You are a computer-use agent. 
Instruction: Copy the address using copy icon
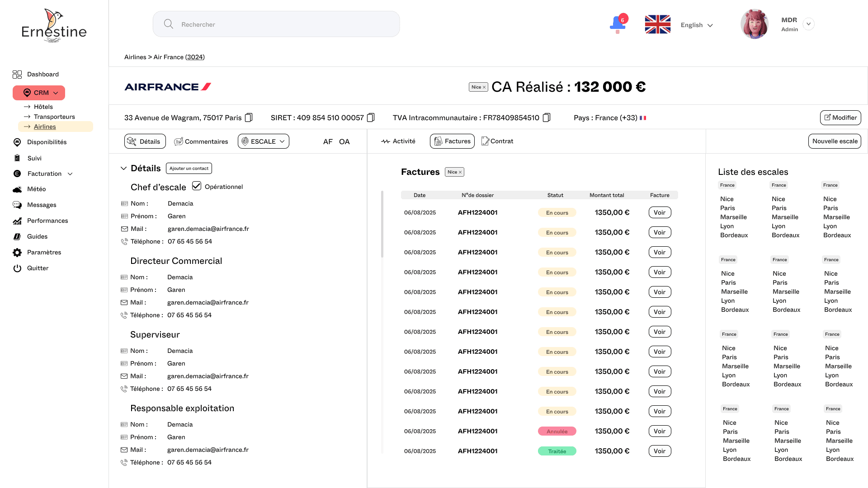click(x=249, y=117)
